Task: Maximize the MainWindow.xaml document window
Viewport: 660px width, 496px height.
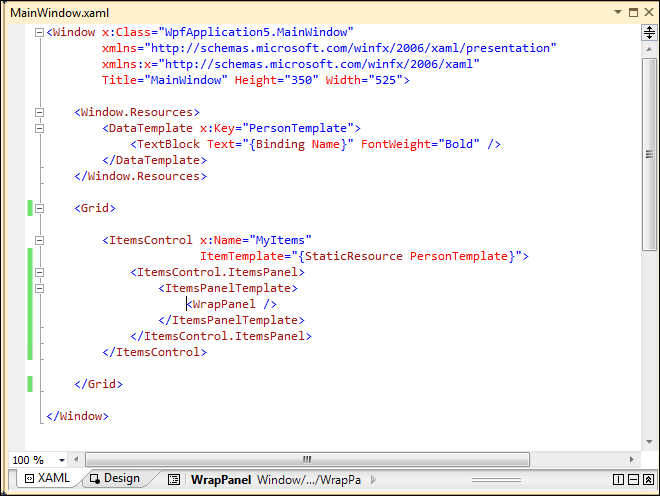Action: 633,12
